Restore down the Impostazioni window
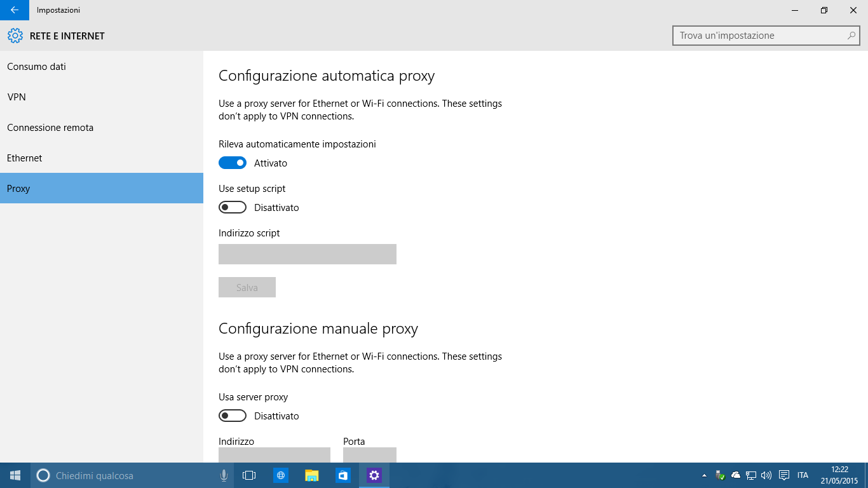The height and width of the screenshot is (488, 868). [x=824, y=10]
